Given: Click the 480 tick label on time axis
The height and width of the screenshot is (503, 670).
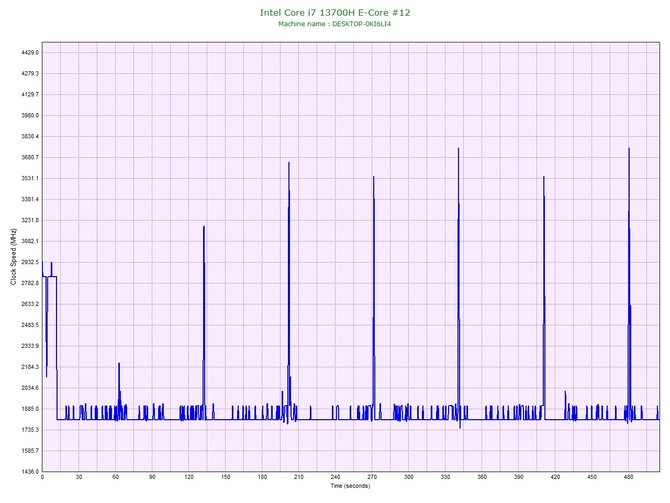Looking at the screenshot, I should click(629, 477).
